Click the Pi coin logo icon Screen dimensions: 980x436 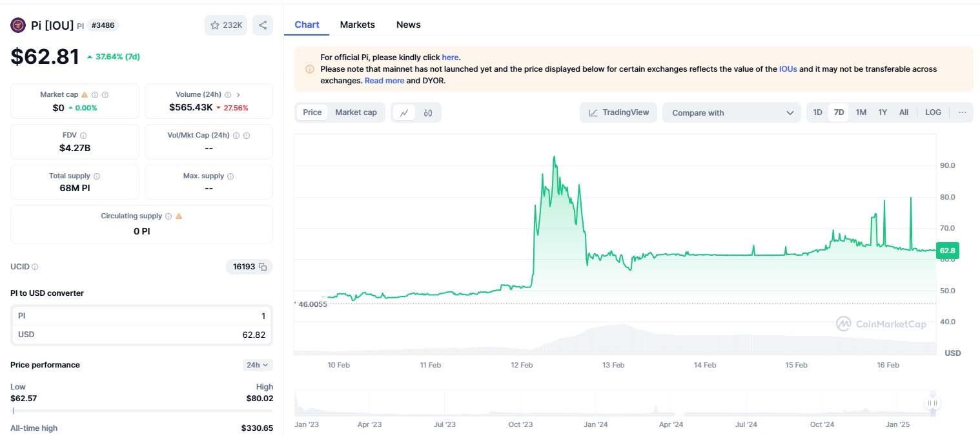click(17, 25)
